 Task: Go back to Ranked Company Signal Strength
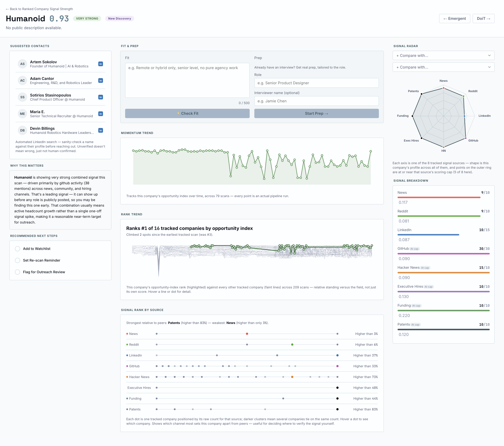[40, 9]
